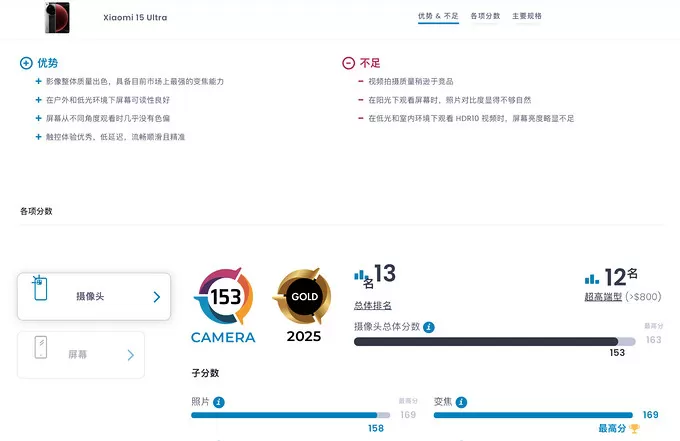Open the 超高端型 ranking link
The width and height of the screenshot is (680, 441).
click(603, 297)
